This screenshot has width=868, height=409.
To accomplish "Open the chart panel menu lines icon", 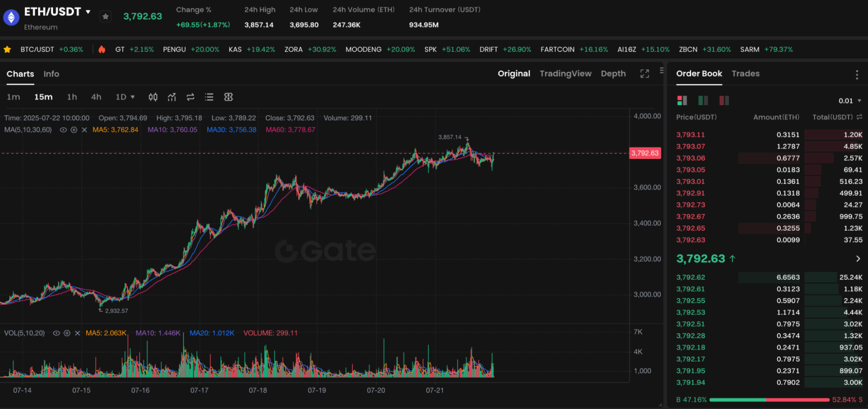I will (x=661, y=70).
